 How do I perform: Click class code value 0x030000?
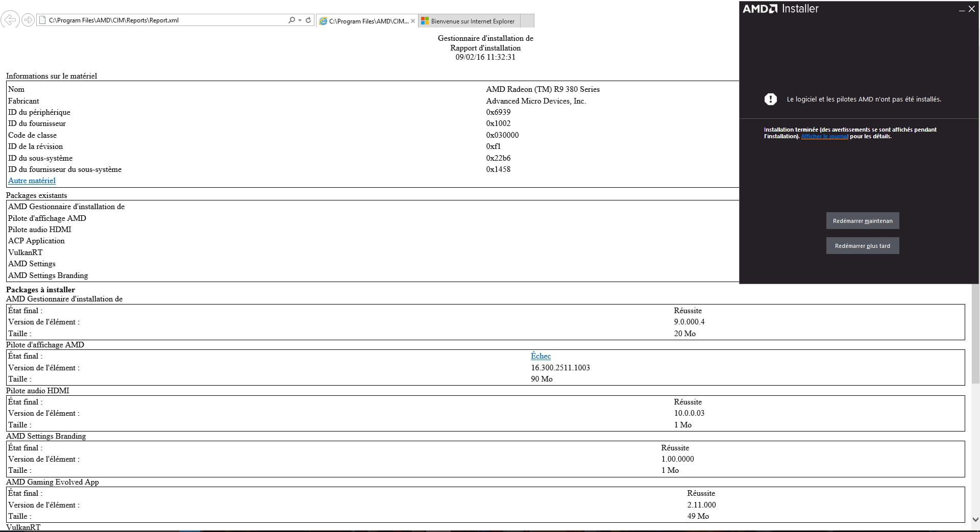click(502, 135)
